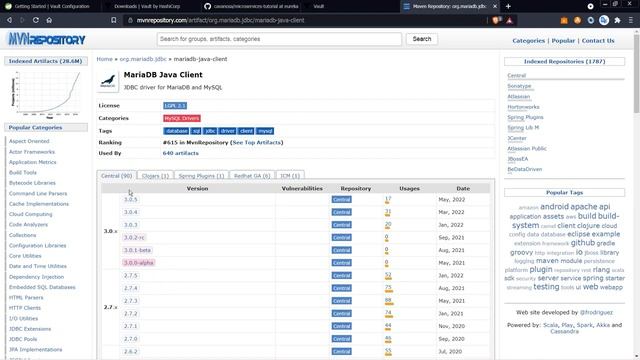Open Cloud Computing category
The width and height of the screenshot is (640, 360).
click(31, 214)
